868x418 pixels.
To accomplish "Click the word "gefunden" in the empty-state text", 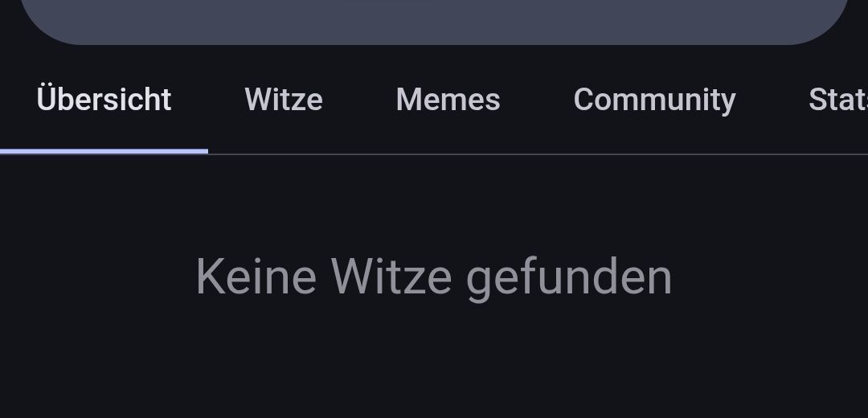I will [570, 279].
